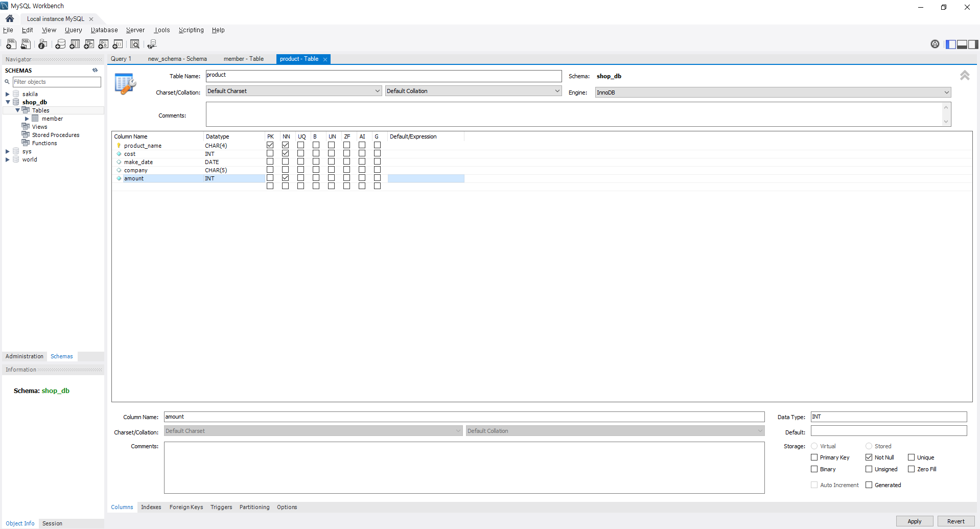Open the Default Charset dropdown for table

(x=294, y=91)
